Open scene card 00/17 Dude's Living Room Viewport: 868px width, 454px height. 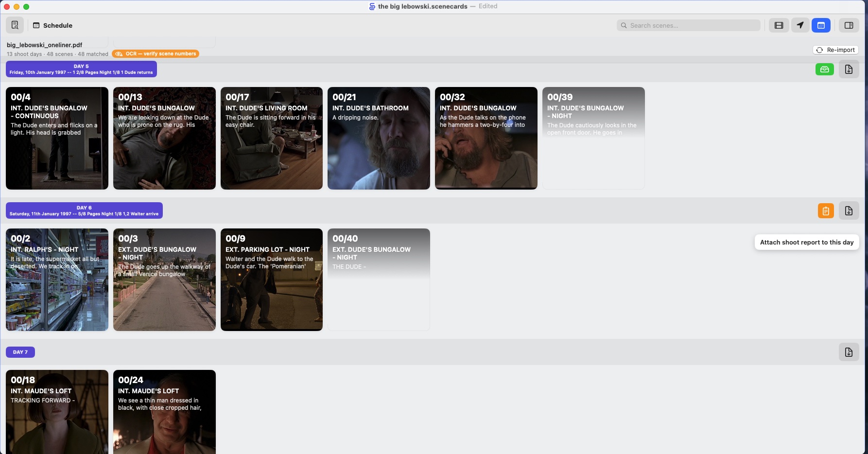coord(272,138)
